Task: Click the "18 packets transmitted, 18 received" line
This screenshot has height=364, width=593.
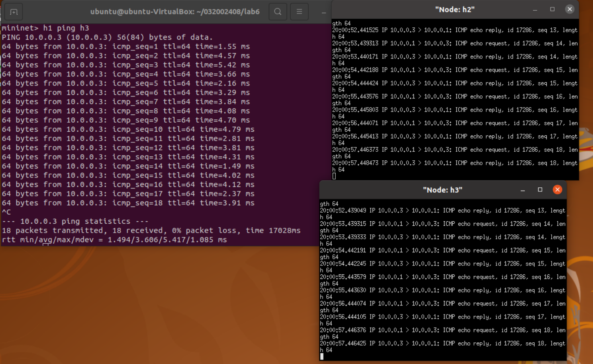Action: pos(151,231)
